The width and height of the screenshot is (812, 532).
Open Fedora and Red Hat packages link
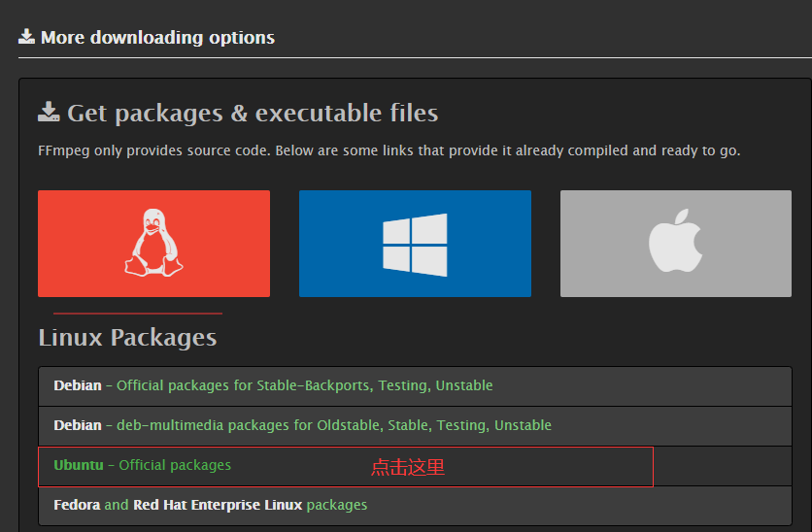coord(415,506)
